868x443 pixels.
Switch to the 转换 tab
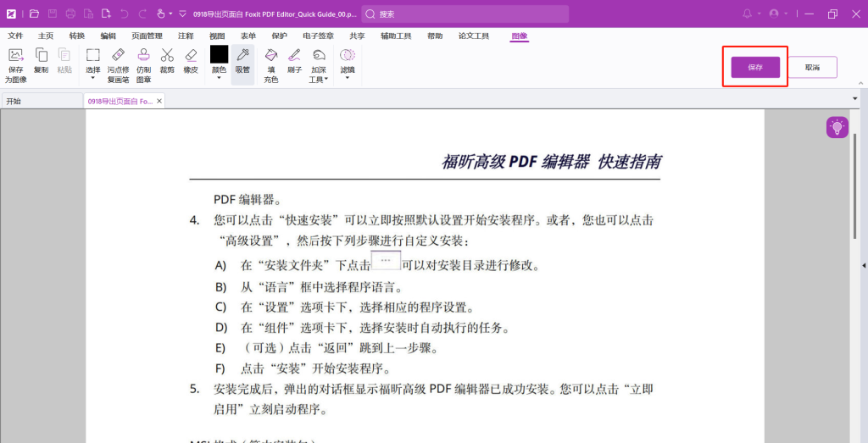coord(77,36)
